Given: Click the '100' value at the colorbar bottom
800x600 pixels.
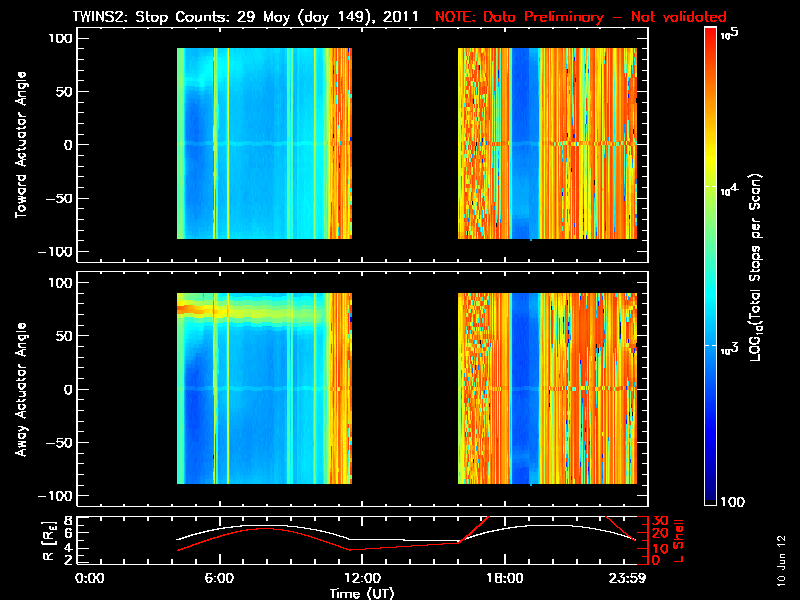Looking at the screenshot, I should pyautogui.click(x=732, y=502).
